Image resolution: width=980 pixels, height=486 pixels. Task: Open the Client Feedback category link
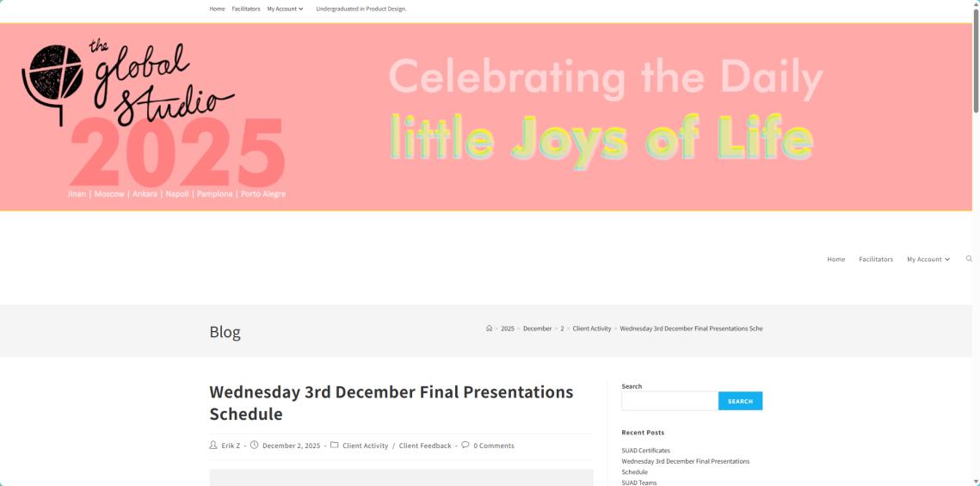425,446
